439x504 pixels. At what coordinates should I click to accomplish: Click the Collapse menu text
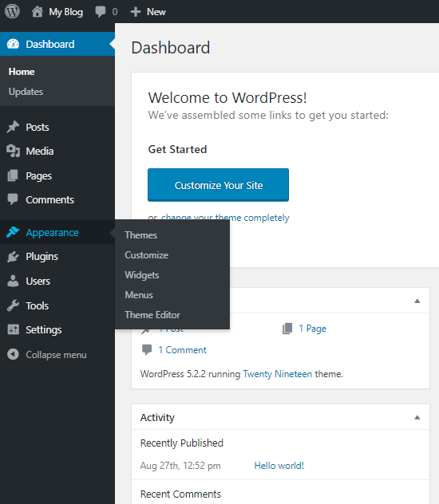point(56,355)
